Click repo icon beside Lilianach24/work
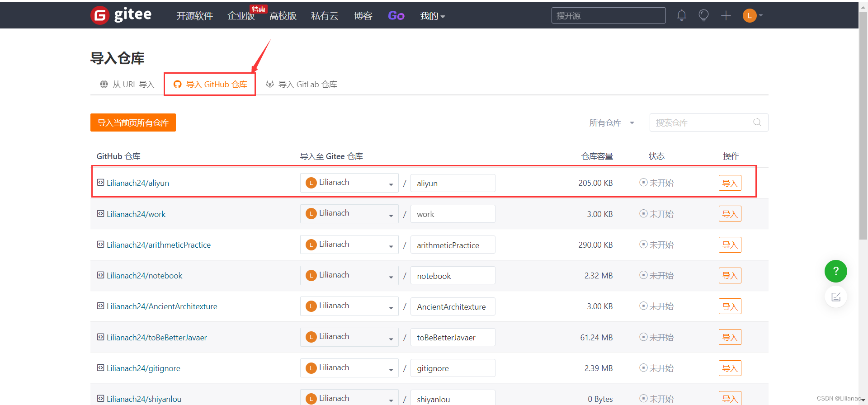The image size is (868, 405). [100, 213]
